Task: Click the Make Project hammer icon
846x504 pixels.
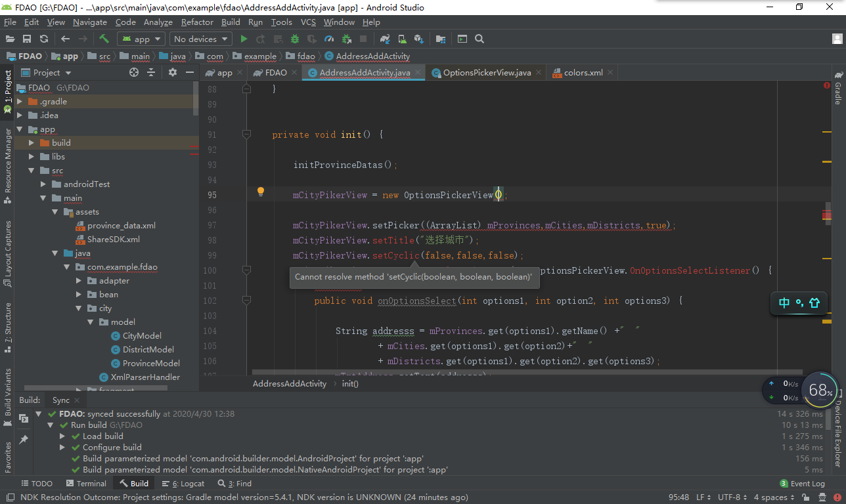Action: click(x=104, y=39)
